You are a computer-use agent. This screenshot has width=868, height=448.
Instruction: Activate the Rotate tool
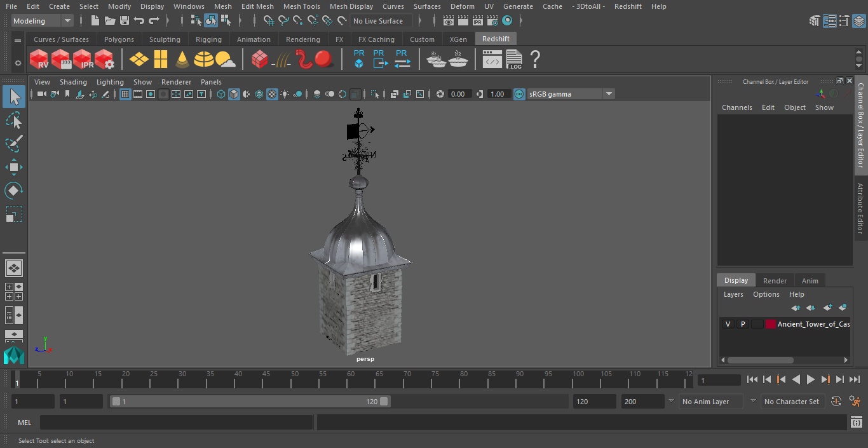14,191
